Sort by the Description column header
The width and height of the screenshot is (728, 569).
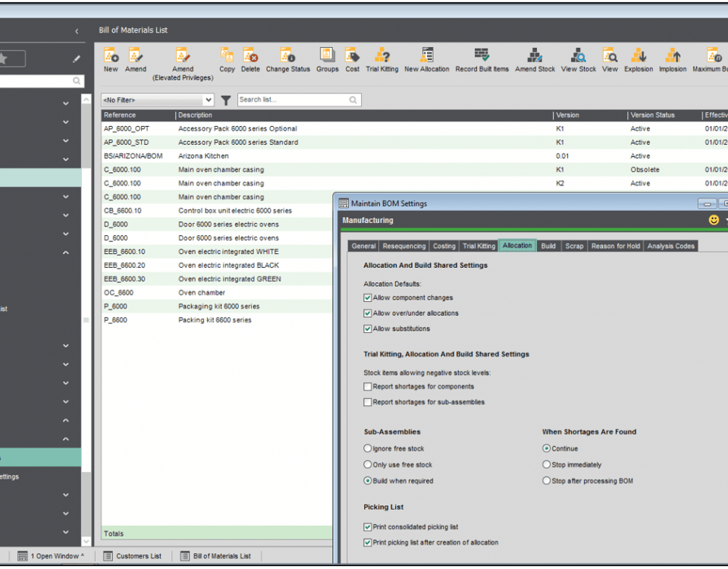(x=365, y=115)
